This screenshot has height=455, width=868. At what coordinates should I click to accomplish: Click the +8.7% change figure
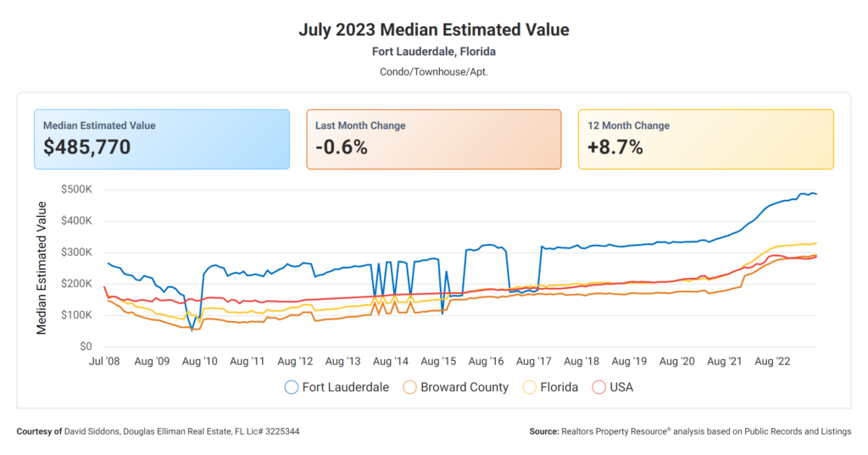(x=615, y=147)
